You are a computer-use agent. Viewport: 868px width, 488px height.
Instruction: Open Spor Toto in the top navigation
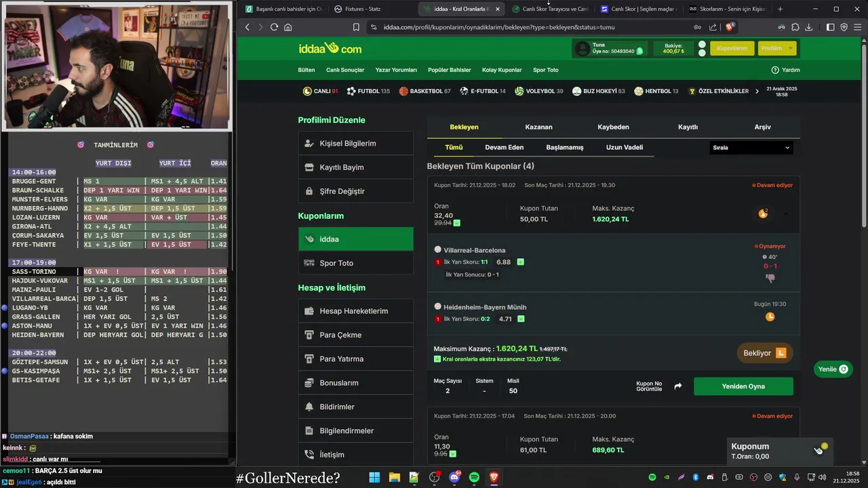tap(546, 70)
